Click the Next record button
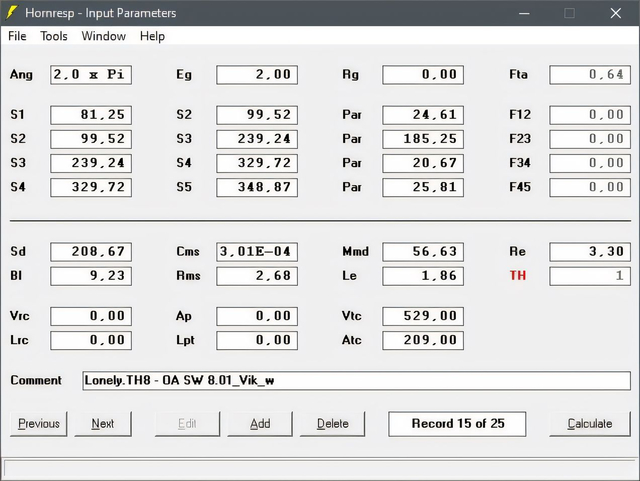Image resolution: width=640 pixels, height=481 pixels. coord(103,424)
